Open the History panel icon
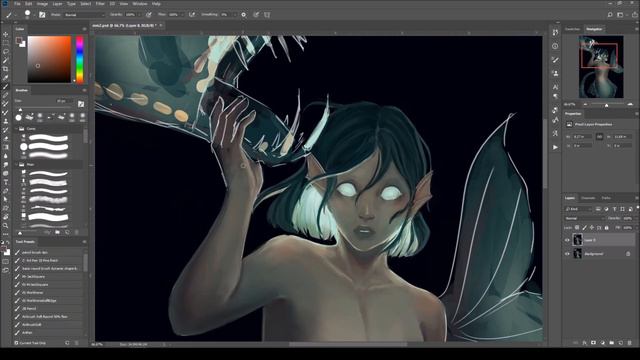Screen dimensions: 640x360 (x=555, y=33)
